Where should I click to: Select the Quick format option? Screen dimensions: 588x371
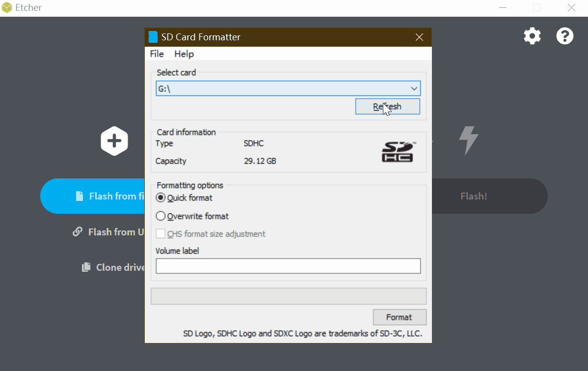[x=160, y=198]
